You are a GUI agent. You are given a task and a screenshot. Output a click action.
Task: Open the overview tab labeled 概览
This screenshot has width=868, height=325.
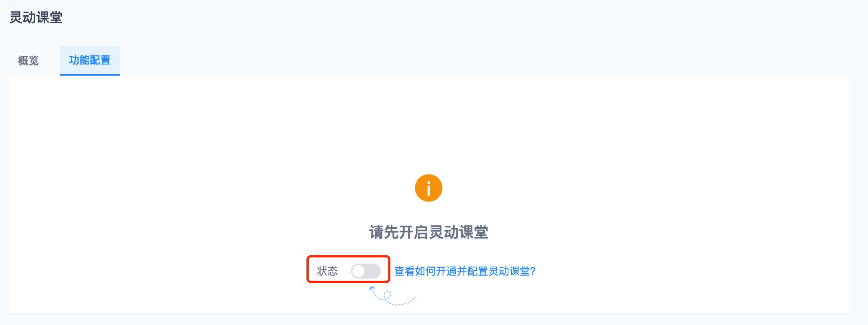coord(28,60)
